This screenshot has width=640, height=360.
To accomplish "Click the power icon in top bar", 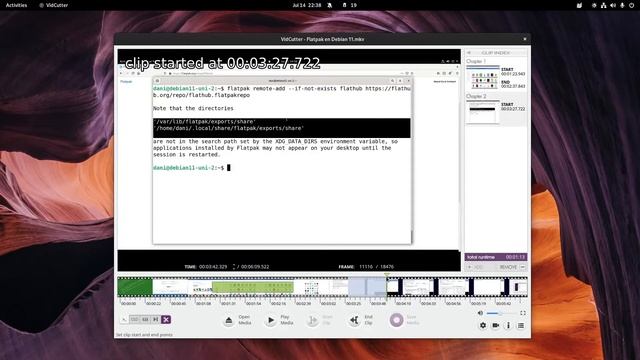I will click(631, 5).
